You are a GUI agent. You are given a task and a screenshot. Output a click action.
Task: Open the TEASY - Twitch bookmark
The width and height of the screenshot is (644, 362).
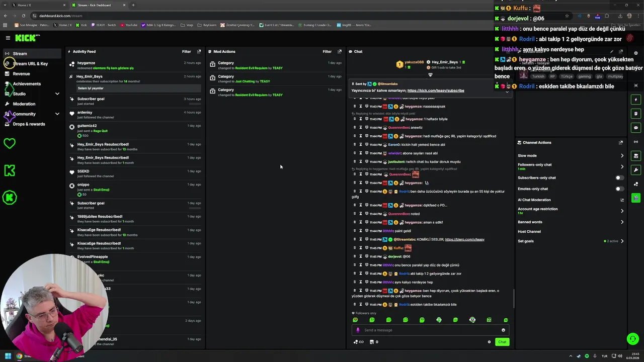click(x=103, y=25)
